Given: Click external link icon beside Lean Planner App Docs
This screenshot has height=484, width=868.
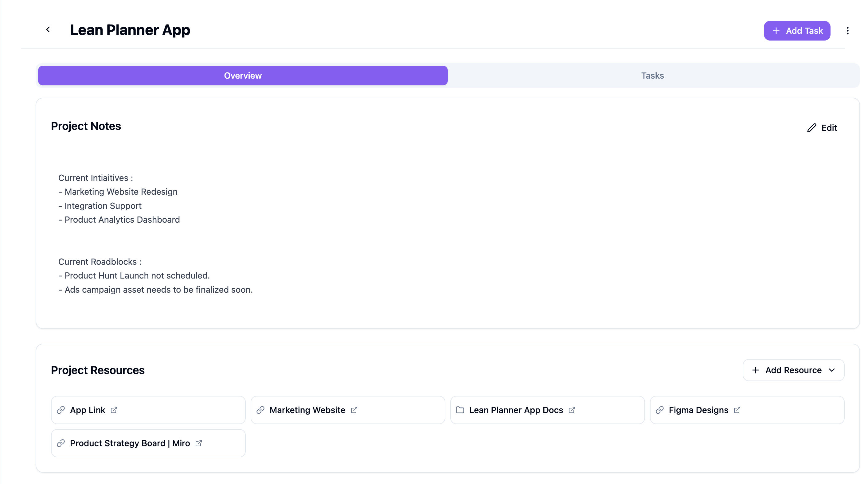Looking at the screenshot, I should (572, 410).
